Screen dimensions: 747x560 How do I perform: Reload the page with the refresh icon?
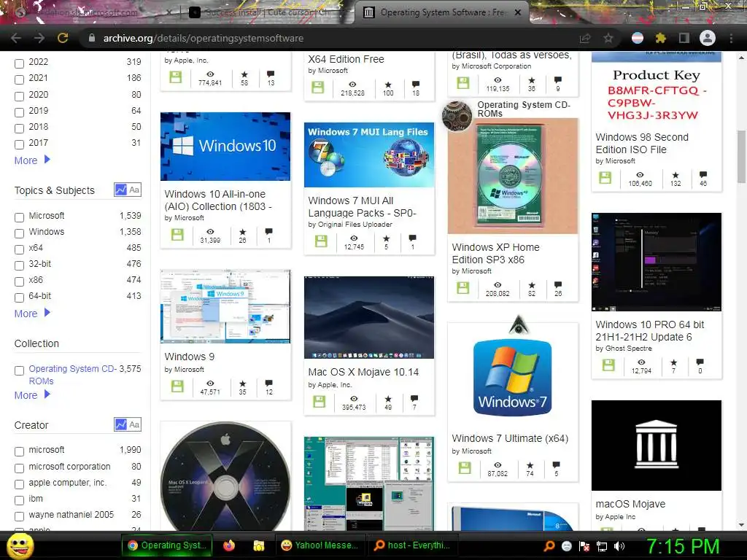[x=63, y=38]
